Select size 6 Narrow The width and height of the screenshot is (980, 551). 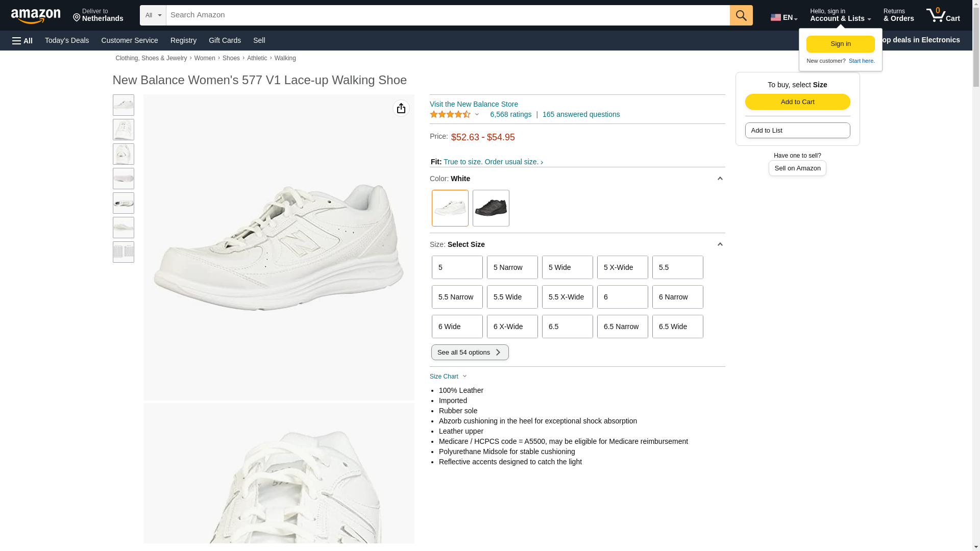[677, 297]
